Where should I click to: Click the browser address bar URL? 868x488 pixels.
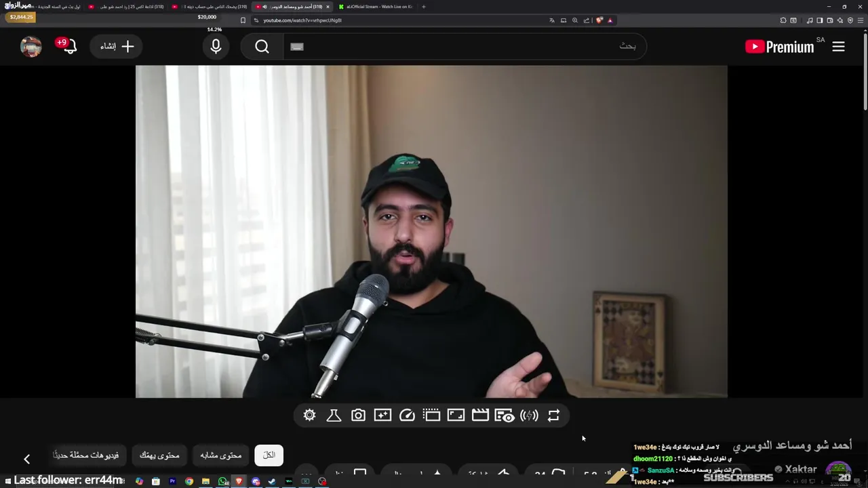coord(302,20)
